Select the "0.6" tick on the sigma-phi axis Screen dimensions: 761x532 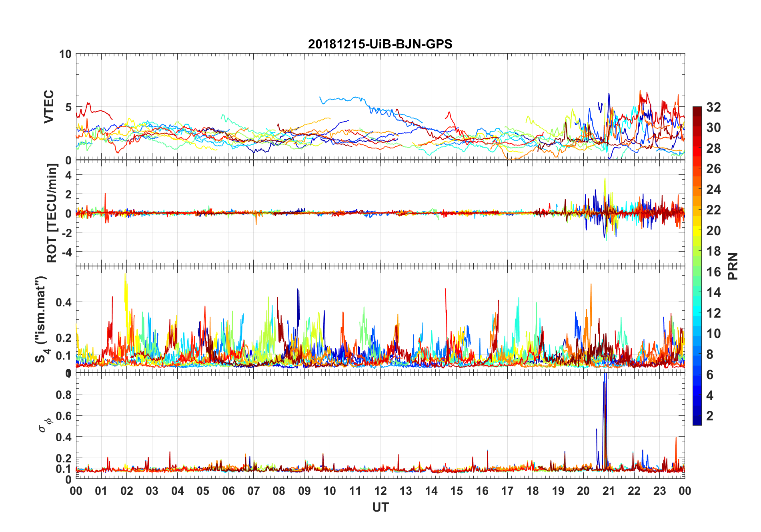[64, 416]
